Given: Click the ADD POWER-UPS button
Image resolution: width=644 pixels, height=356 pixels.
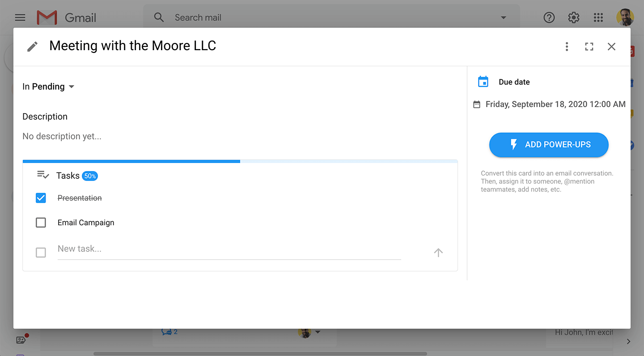Looking at the screenshot, I should [x=549, y=145].
